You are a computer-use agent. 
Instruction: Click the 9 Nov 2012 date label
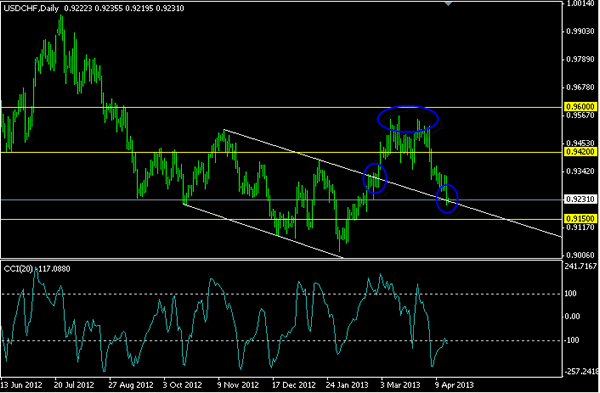tap(237, 385)
